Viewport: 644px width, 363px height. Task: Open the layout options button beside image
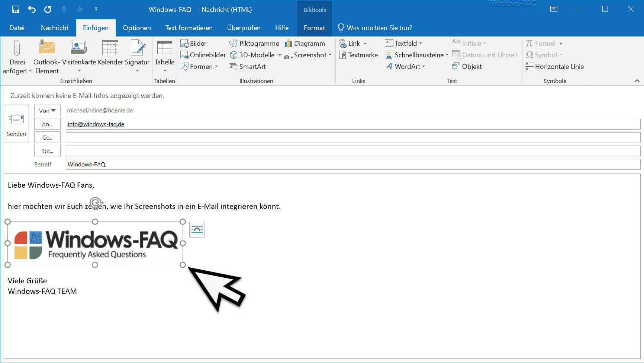197,230
